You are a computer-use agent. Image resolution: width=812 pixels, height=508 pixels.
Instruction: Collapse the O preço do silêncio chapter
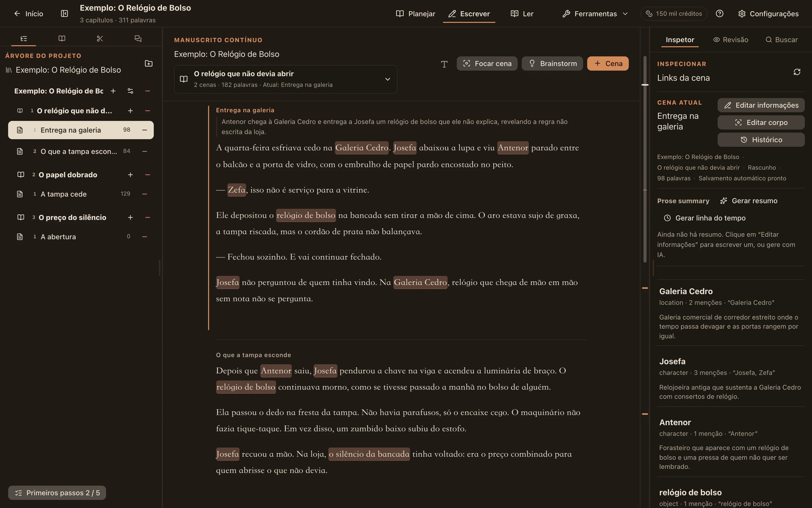147,217
